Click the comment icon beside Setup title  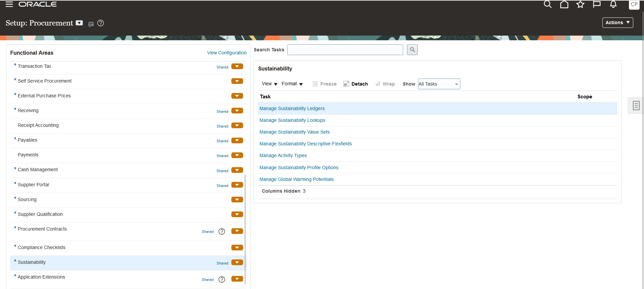point(91,24)
